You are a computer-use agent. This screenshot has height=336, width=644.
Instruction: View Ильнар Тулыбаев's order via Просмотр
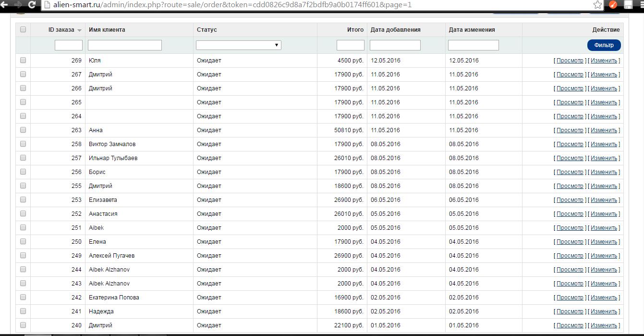click(x=570, y=158)
